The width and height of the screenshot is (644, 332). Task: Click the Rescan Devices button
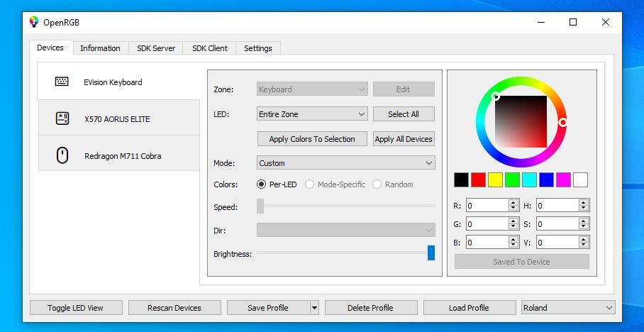pos(174,308)
